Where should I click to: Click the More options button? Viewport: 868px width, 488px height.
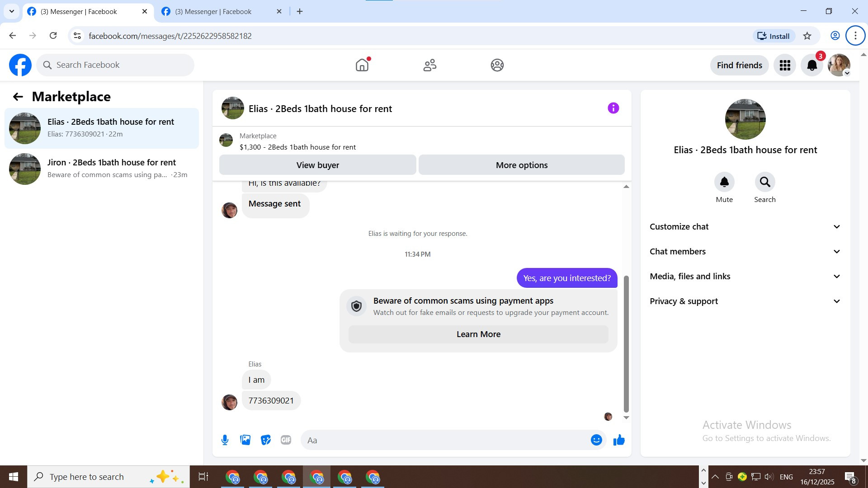(522, 165)
